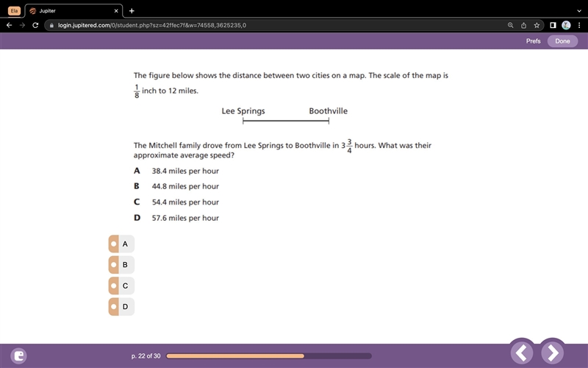Select answer option A radio button

click(121, 244)
